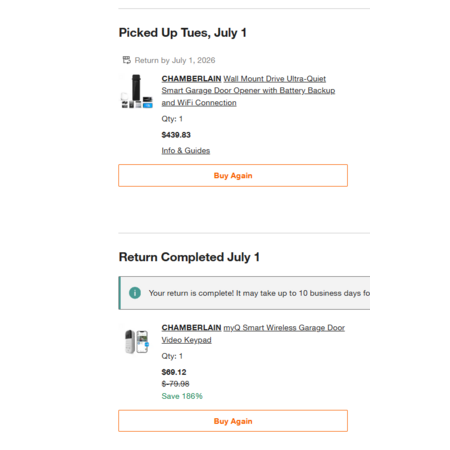The height and width of the screenshot is (450, 450).
Task: Click the $439.83 price
Action: coord(176,135)
